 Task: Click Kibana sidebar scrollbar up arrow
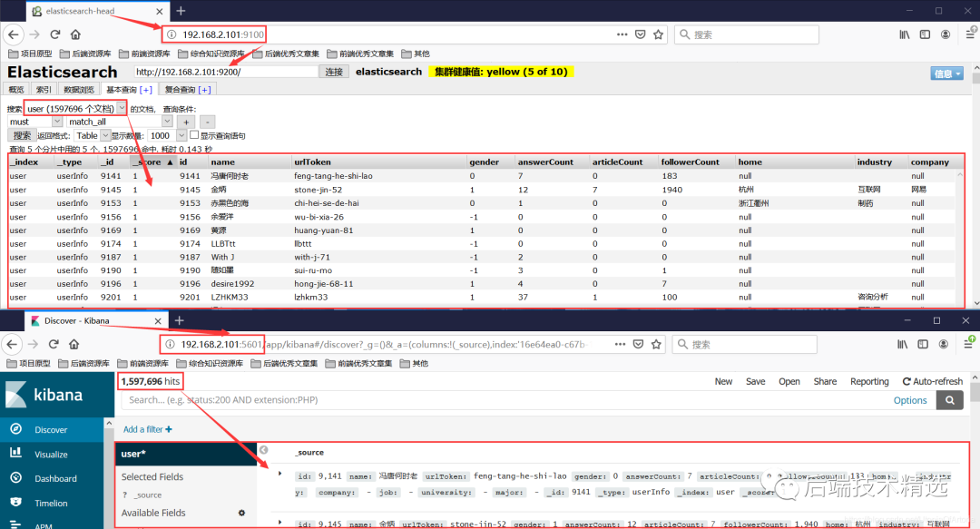110,424
